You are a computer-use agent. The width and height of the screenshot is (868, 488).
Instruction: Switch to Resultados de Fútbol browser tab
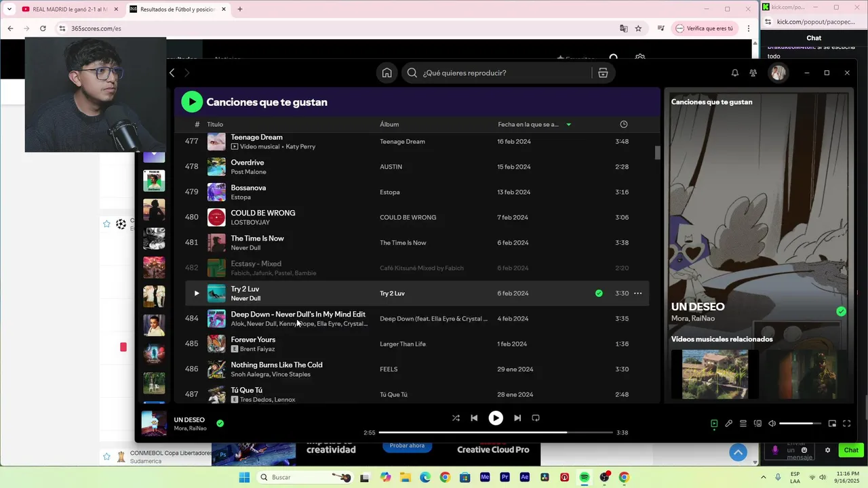[x=176, y=9]
